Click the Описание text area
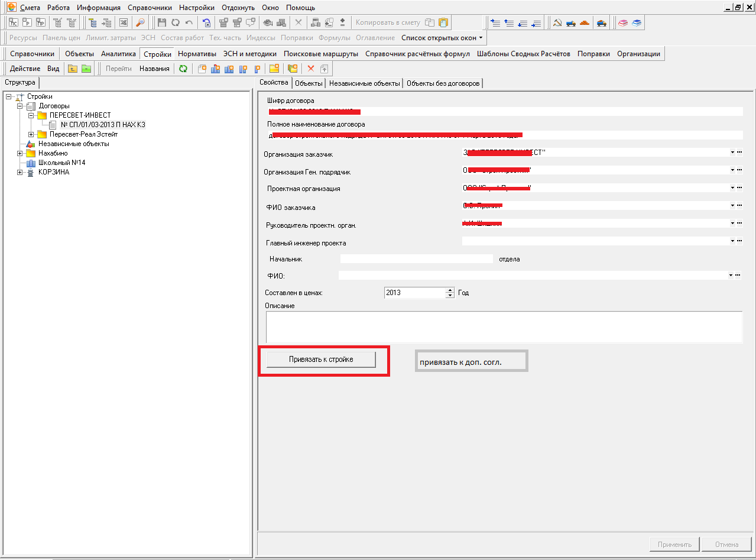 tap(504, 327)
